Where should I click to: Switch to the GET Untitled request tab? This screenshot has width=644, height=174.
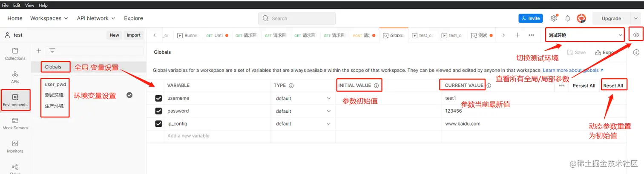pyautogui.click(x=217, y=36)
